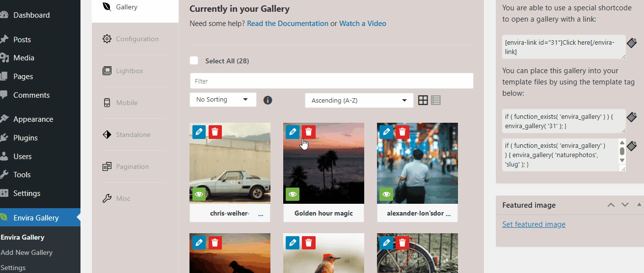Check the Select All (28) checkbox
The height and width of the screenshot is (273, 644).
click(x=194, y=60)
